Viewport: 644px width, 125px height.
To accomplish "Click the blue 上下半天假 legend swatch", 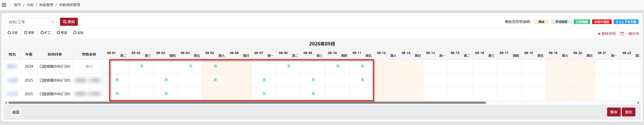I will 626,22.
